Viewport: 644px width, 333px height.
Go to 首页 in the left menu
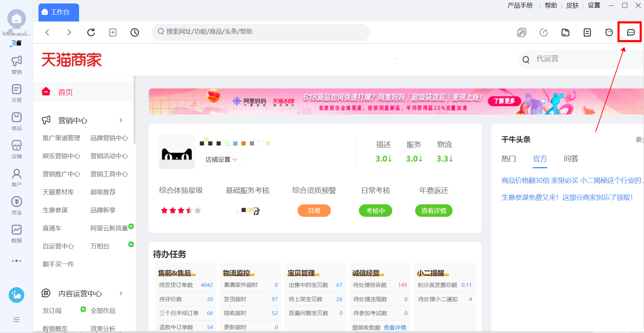click(84, 92)
